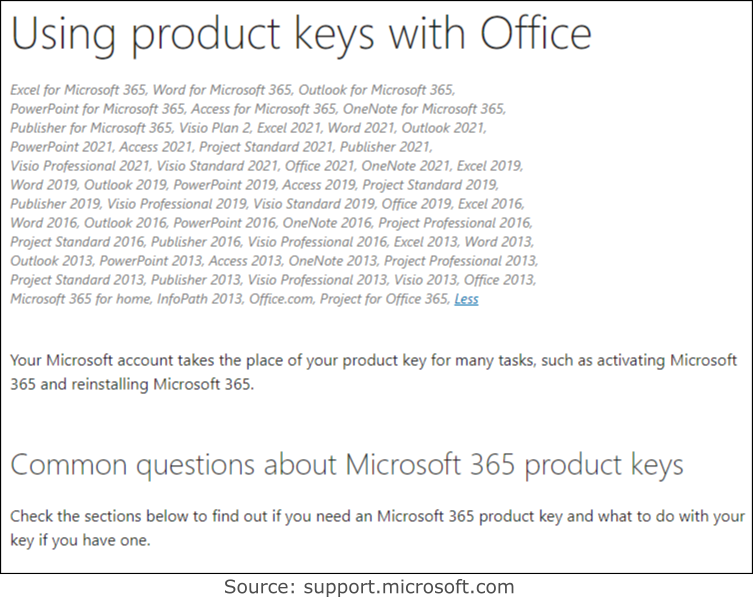753x597 pixels.
Task: Select "Project Standard 2021" in the applies-to list
Action: click(266, 146)
